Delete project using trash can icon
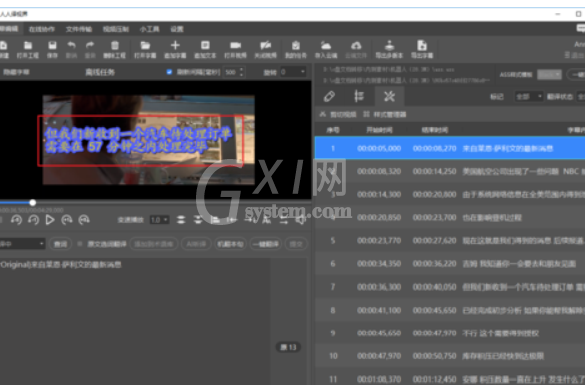The height and width of the screenshot is (385, 585). point(115,46)
